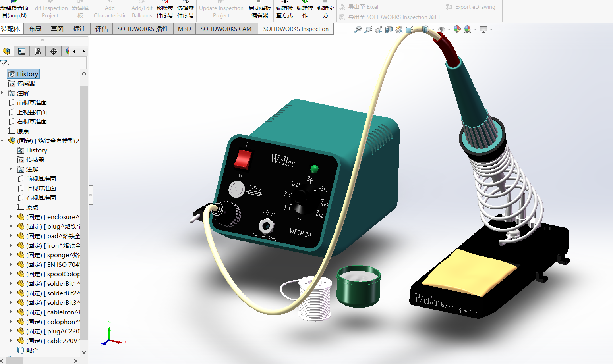Screen dimensions: 613x364
Task: Click the feature tree filter funnel icon
Action: (4, 63)
